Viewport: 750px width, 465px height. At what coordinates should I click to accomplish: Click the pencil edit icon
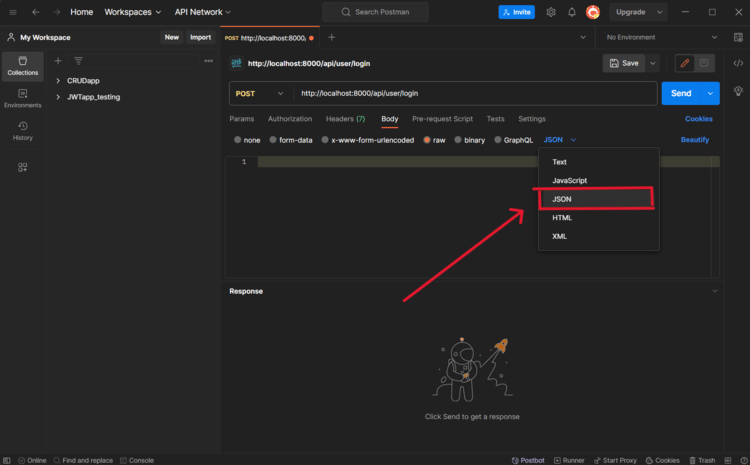tap(684, 63)
